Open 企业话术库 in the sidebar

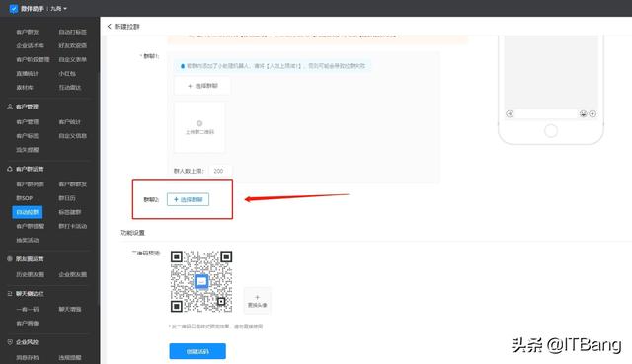point(31,46)
